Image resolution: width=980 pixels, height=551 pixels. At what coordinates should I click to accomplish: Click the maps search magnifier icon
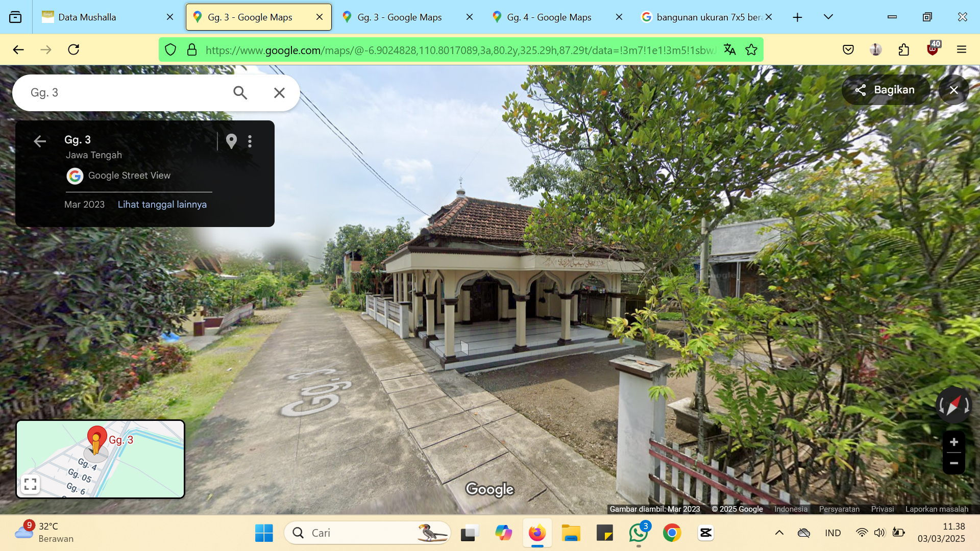[x=240, y=92]
